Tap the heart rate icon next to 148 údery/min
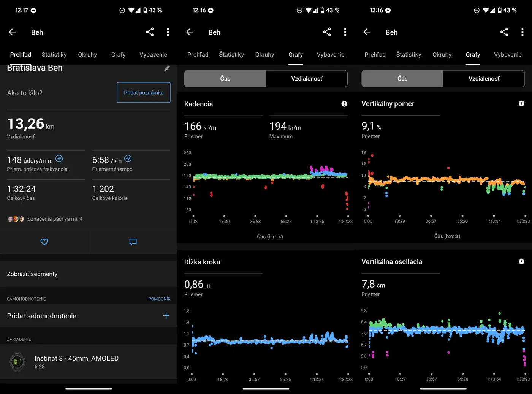This screenshot has width=532, height=394. (x=59, y=159)
